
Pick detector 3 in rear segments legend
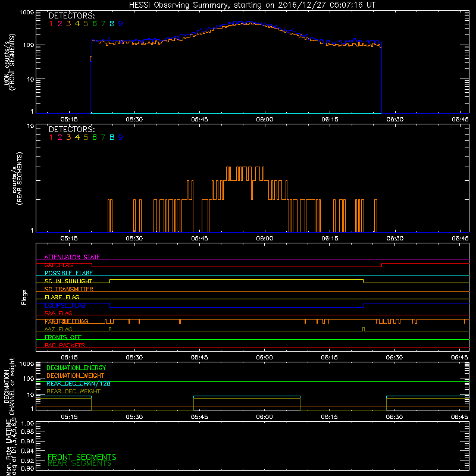(68, 137)
